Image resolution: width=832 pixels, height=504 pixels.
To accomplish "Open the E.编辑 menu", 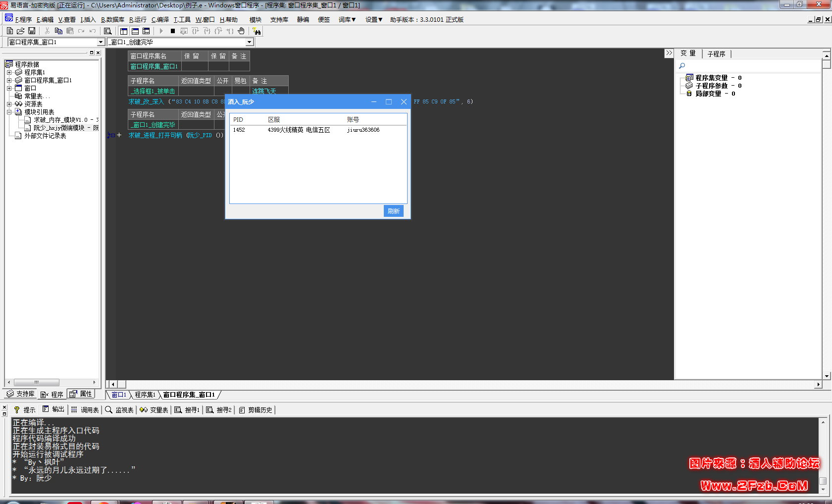I will (45, 20).
